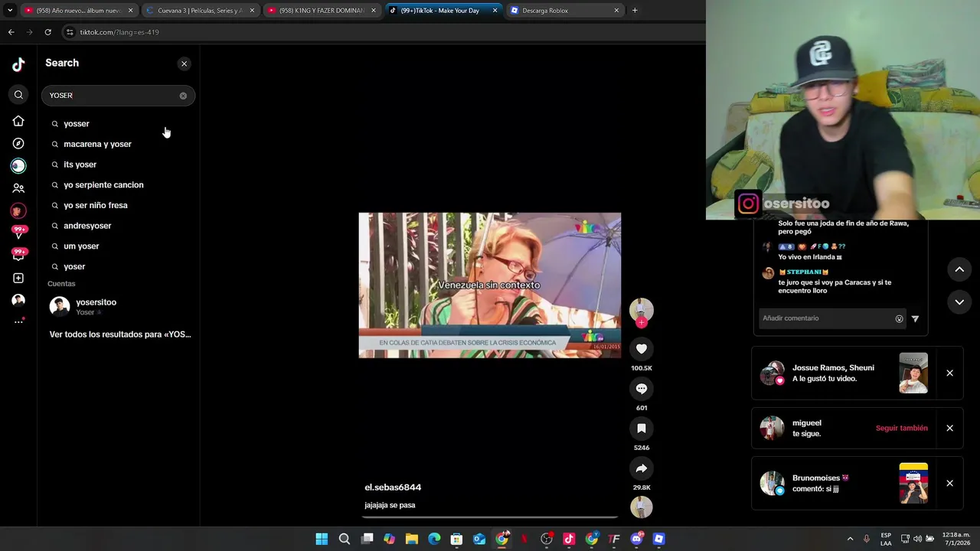Image resolution: width=980 pixels, height=551 pixels.
Task: Open File Explorer from the taskbar
Action: 411,539
